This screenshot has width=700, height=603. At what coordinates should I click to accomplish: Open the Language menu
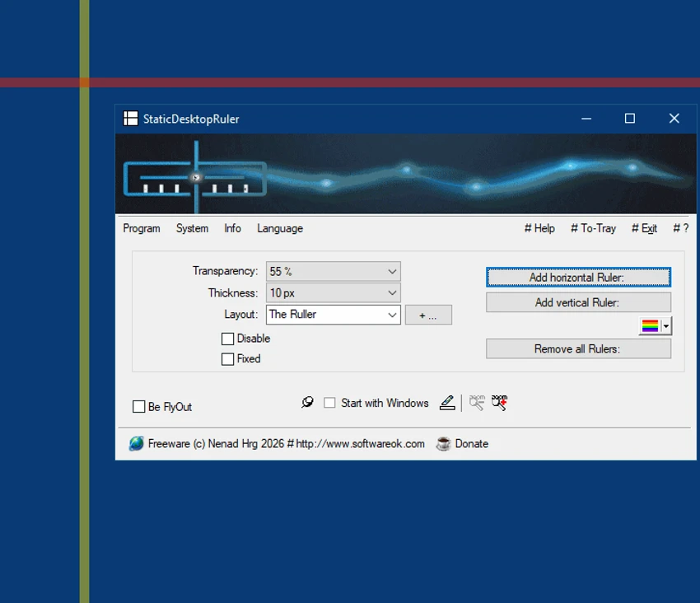pos(280,228)
